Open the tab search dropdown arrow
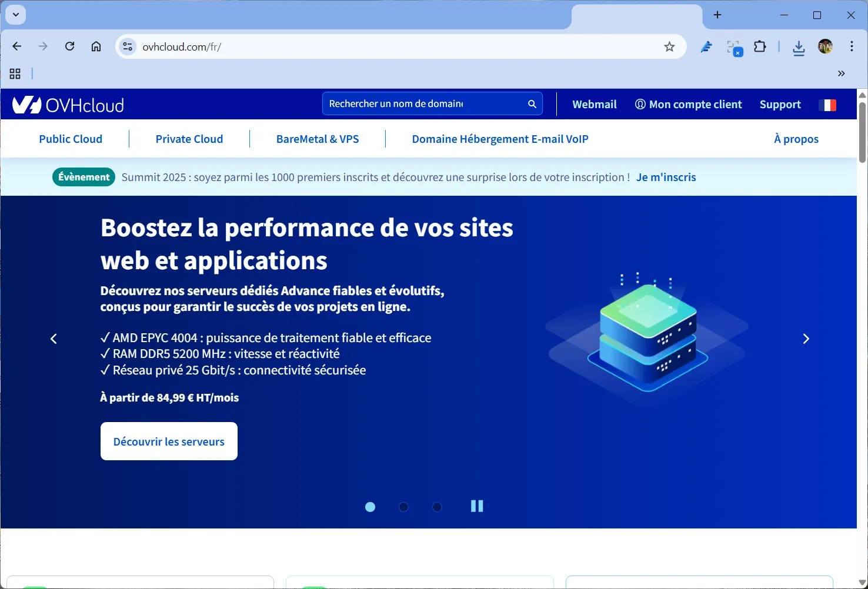 [x=16, y=15]
